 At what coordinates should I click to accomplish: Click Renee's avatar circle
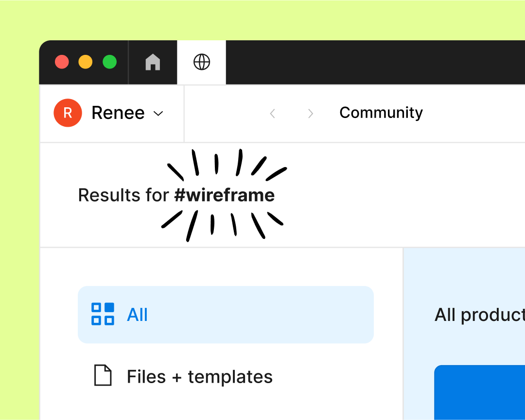68,113
